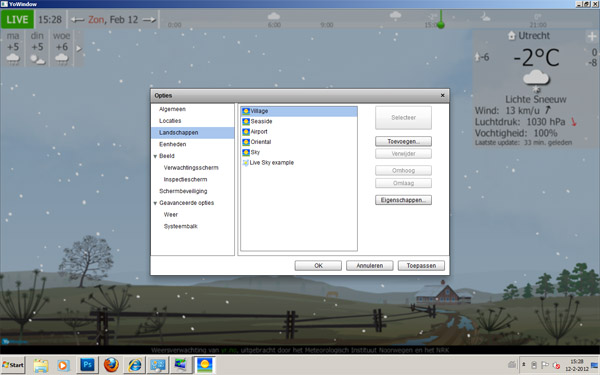Click Toepassen to apply settings

[421, 266]
